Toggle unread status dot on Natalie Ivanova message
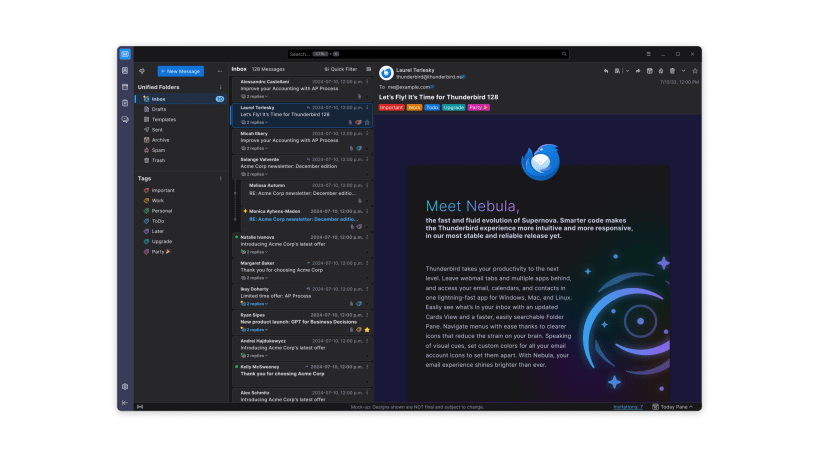 pos(237,237)
